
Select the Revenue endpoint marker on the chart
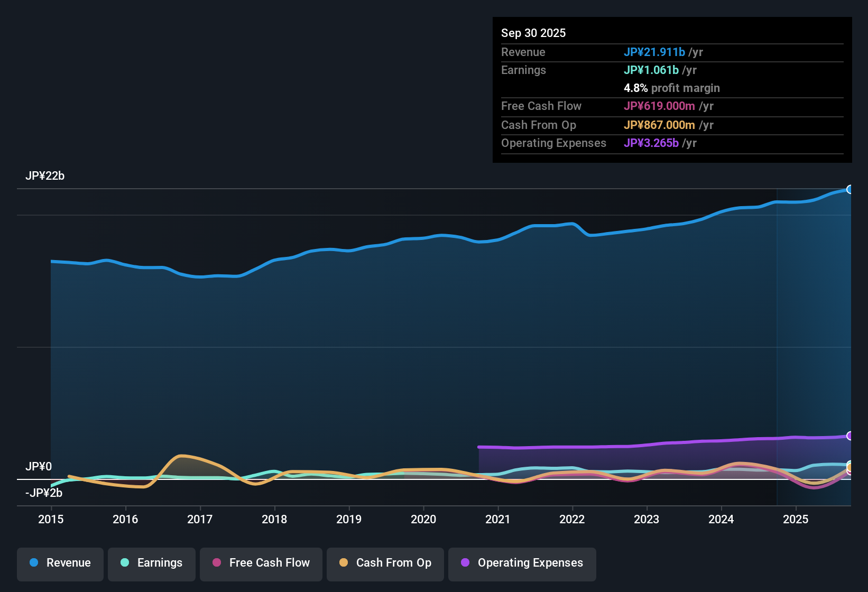(851, 189)
